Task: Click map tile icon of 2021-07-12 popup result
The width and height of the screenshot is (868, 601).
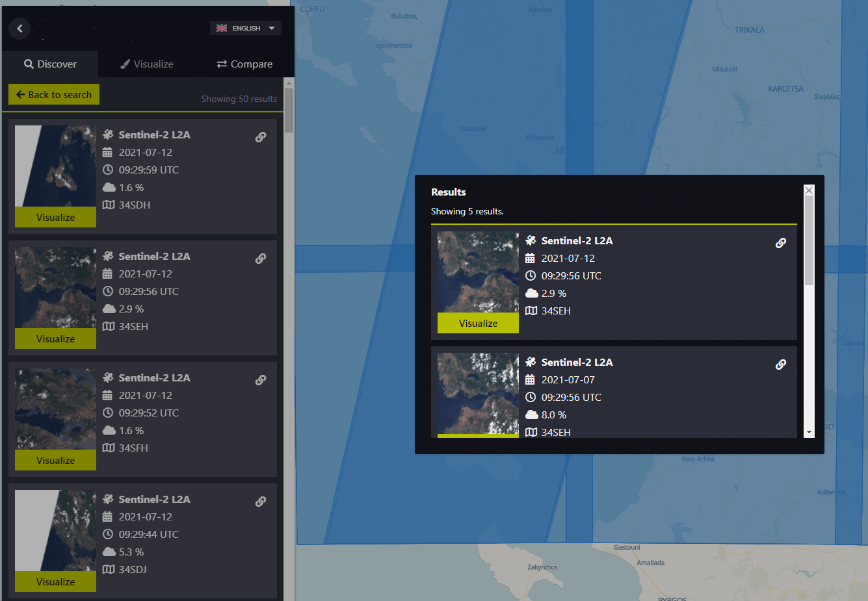Action: tap(531, 311)
